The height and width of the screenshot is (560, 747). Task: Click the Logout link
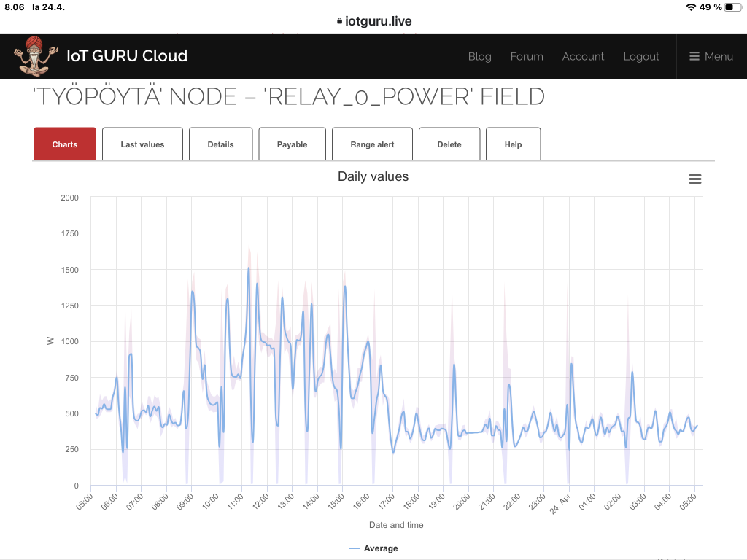tap(640, 56)
